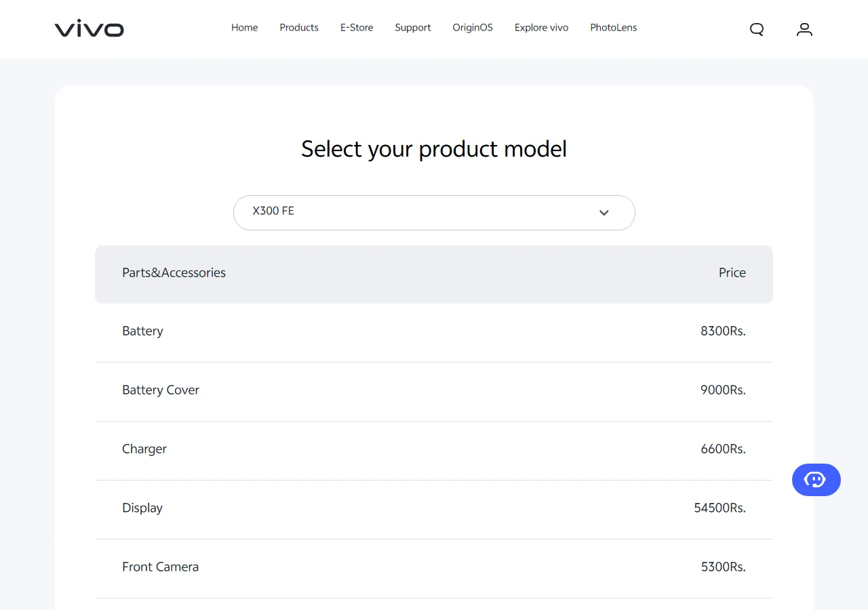Open the Products menu
This screenshot has width=868, height=610.
click(299, 28)
